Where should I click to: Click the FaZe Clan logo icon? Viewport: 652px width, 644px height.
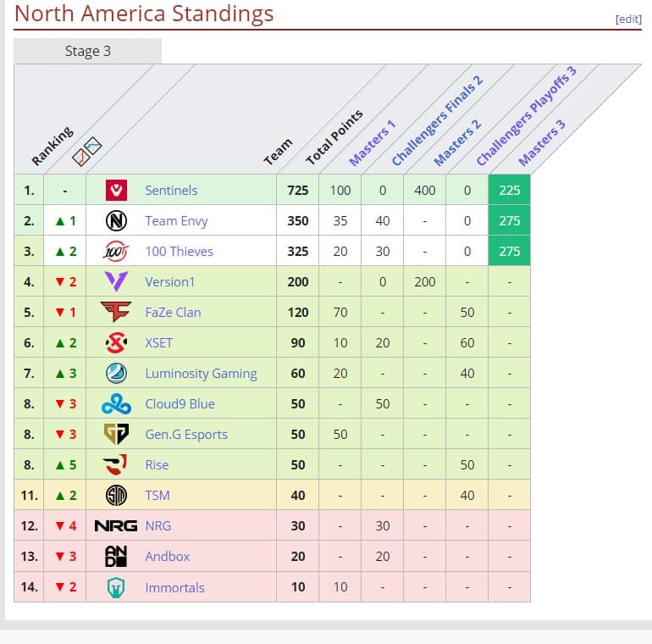[x=116, y=312]
